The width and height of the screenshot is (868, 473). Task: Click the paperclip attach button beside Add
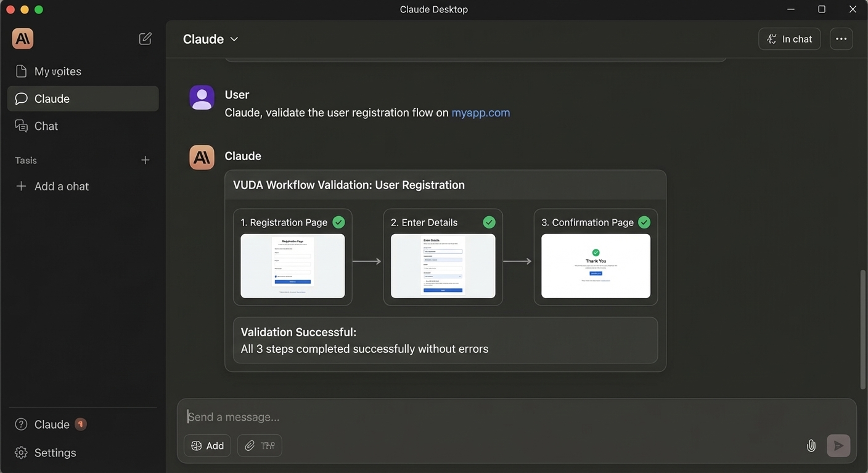(260, 446)
